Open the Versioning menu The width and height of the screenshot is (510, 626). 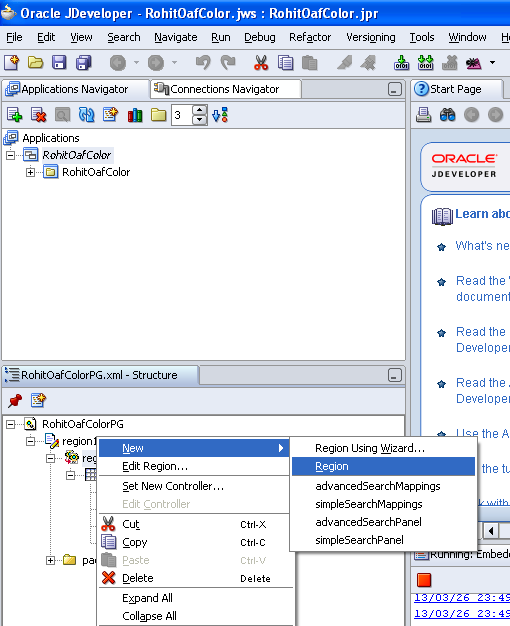pos(371,37)
